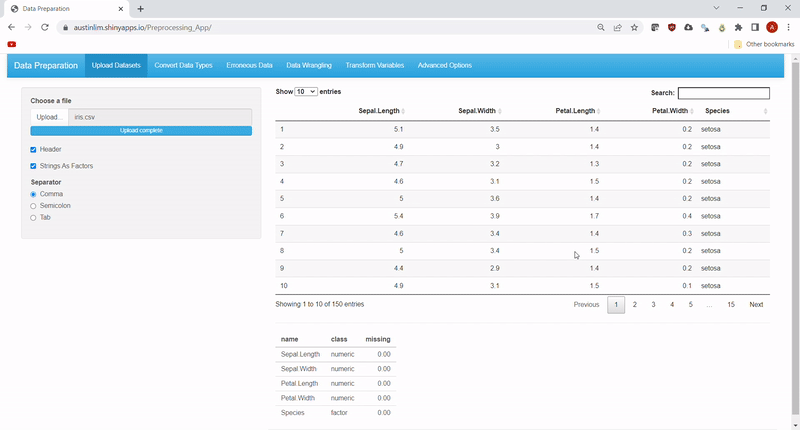Click 'Showing 1 to 10 of 150 entries'
800x430 pixels.
319,304
